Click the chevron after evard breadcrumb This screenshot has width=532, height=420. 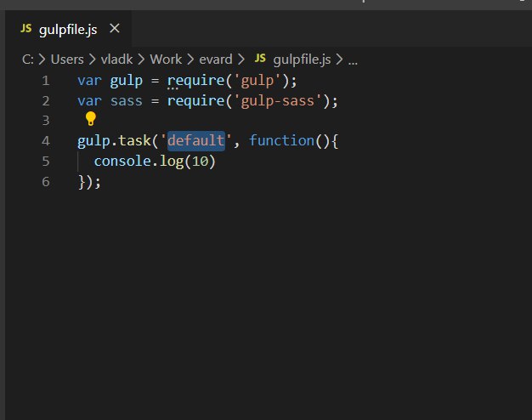tap(241, 60)
